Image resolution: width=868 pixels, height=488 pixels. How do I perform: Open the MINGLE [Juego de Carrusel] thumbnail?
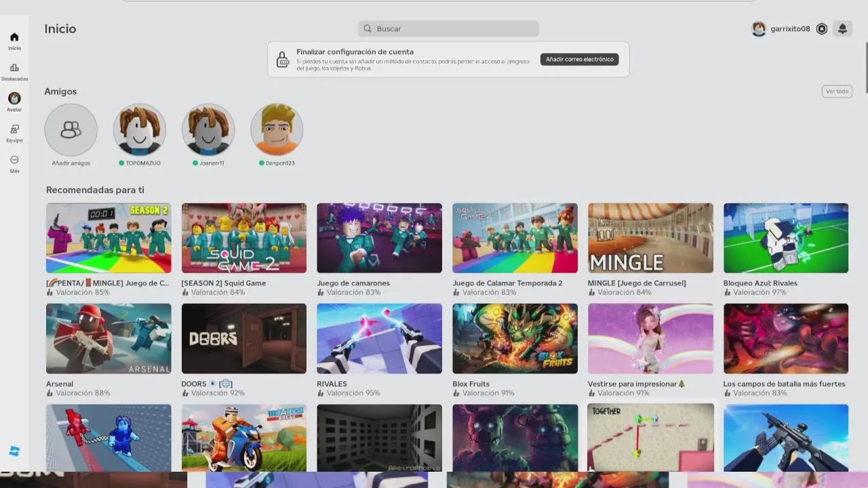650,238
